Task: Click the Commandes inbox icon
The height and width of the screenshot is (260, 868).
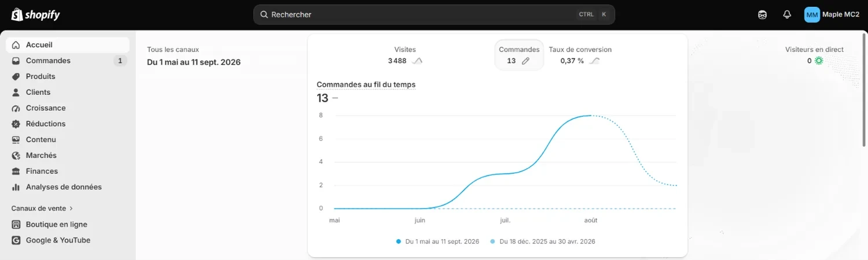Action: point(16,61)
